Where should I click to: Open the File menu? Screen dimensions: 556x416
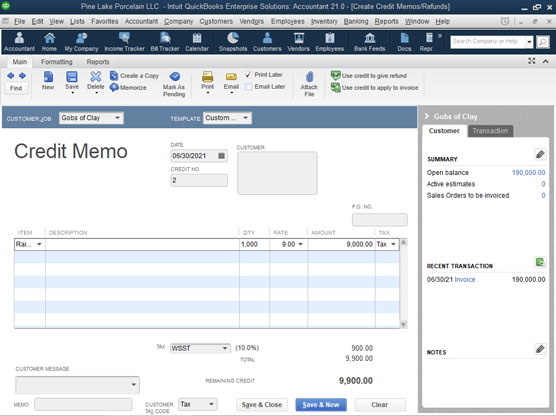coord(20,21)
